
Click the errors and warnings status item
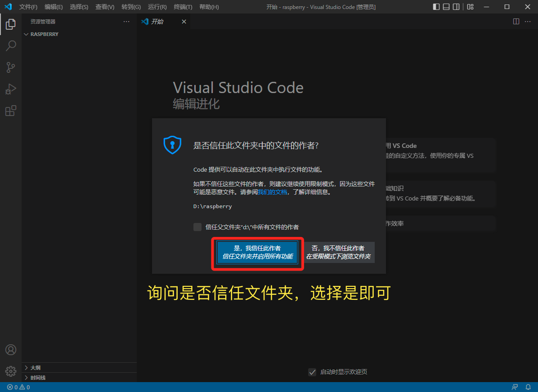18,387
